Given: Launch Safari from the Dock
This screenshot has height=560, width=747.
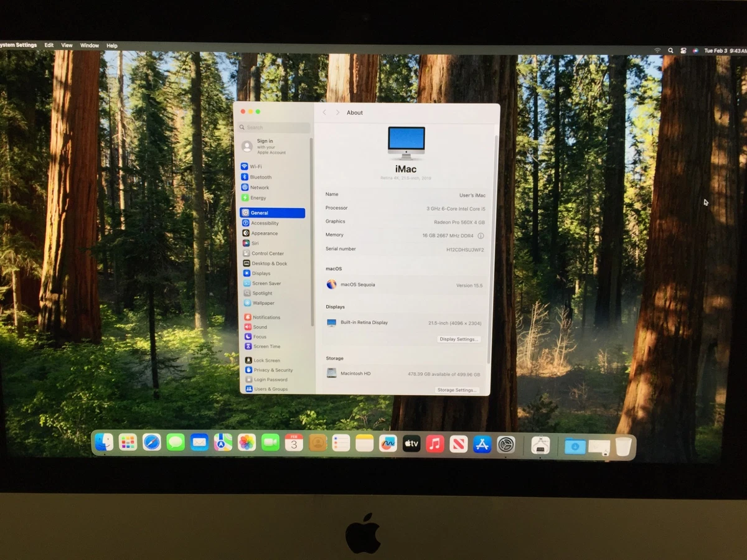Looking at the screenshot, I should coord(152,444).
